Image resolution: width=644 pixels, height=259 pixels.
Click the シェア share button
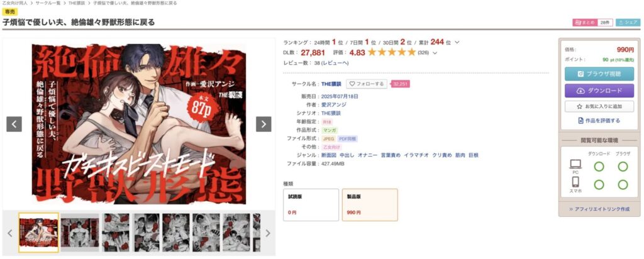628,23
